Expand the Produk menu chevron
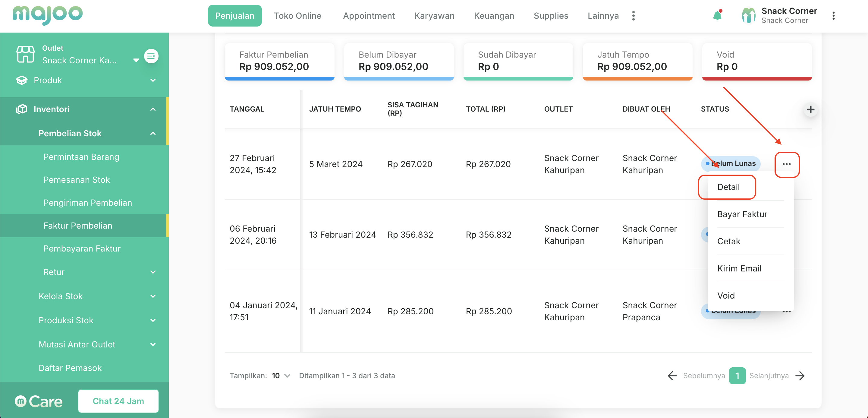868x418 pixels. (153, 80)
